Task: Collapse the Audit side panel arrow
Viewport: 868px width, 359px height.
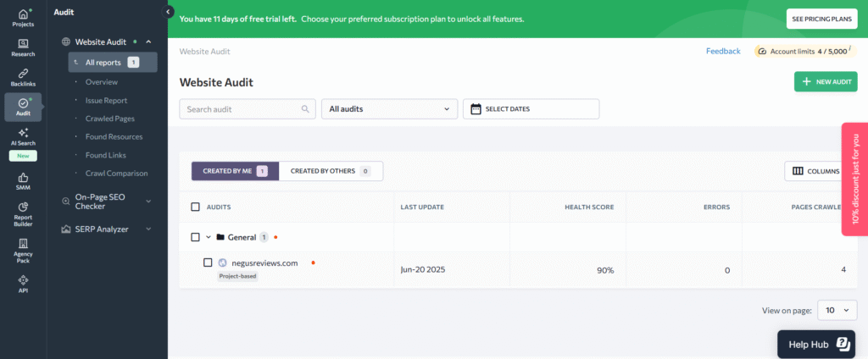Action: tap(168, 12)
